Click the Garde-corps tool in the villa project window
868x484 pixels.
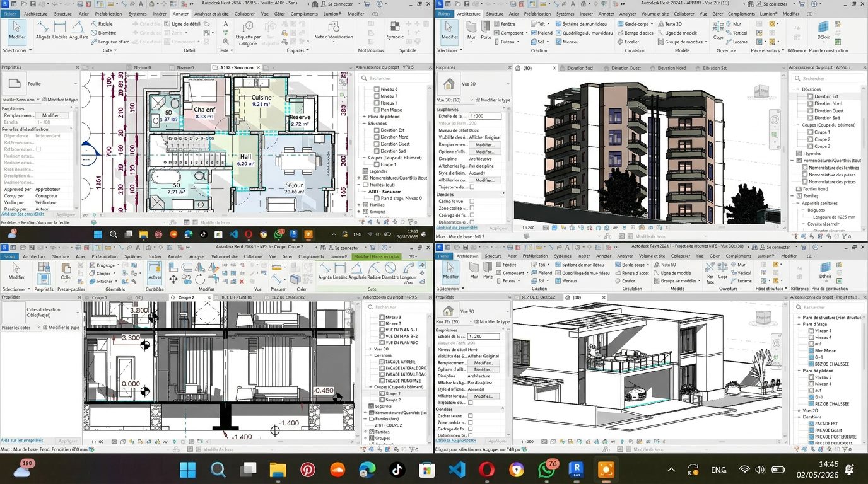[630, 265]
